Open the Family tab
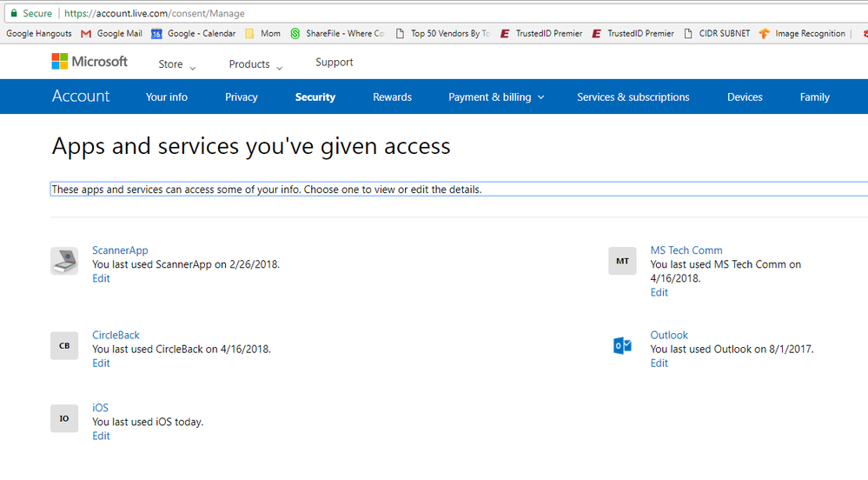 (815, 97)
